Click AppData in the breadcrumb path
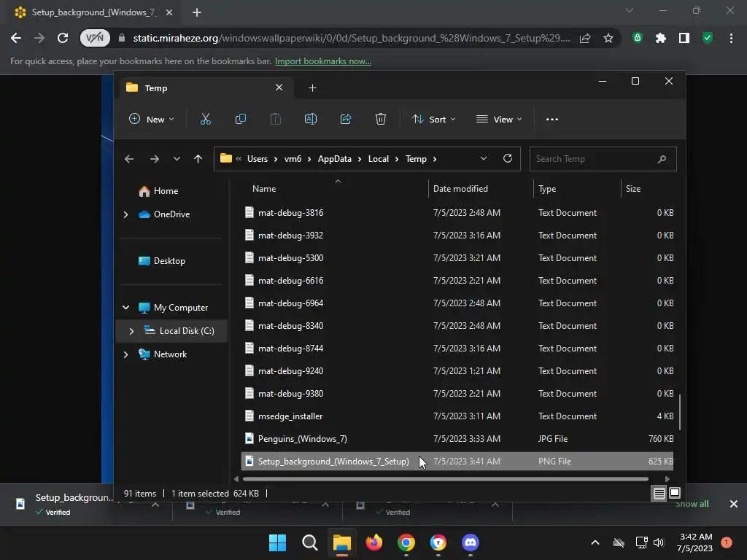 pyautogui.click(x=334, y=159)
